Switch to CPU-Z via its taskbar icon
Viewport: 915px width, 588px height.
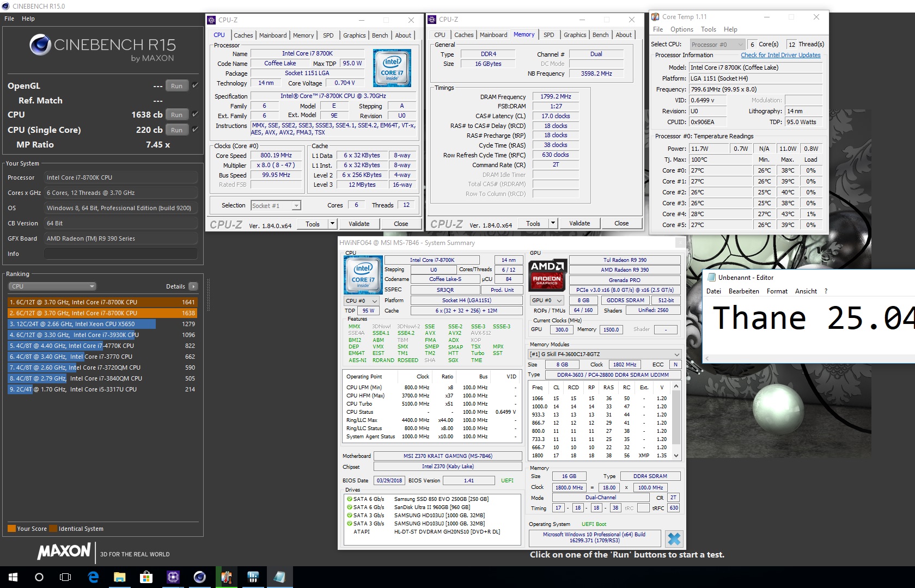[173, 577]
